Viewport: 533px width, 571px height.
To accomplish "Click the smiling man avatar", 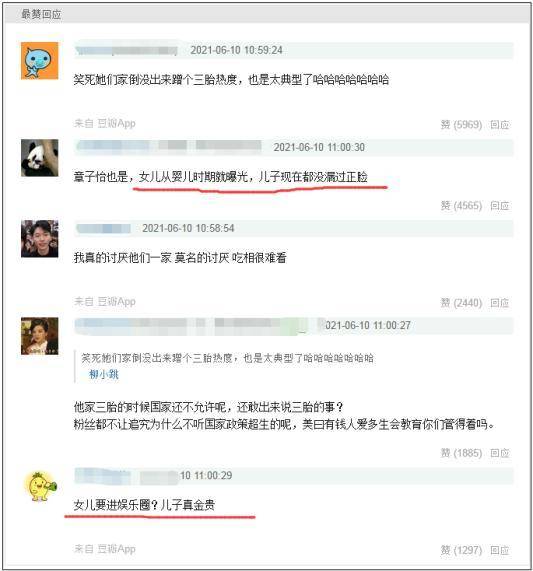I will click(39, 239).
